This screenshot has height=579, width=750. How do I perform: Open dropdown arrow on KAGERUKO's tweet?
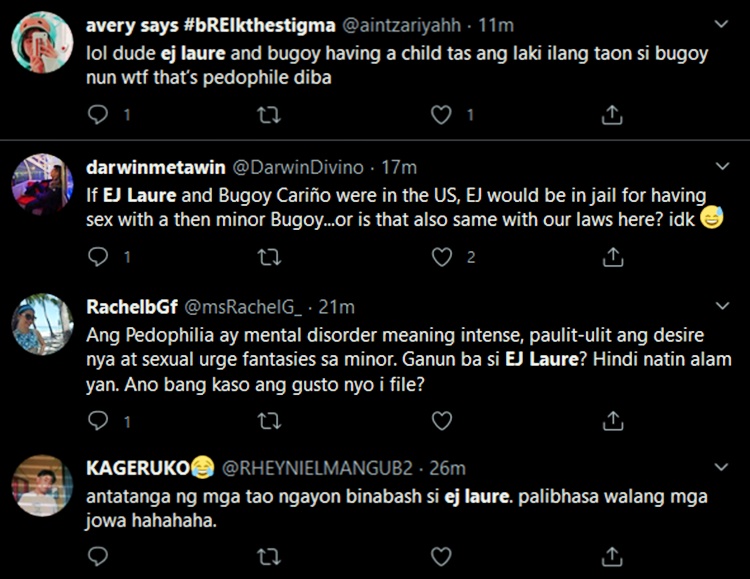tap(723, 466)
